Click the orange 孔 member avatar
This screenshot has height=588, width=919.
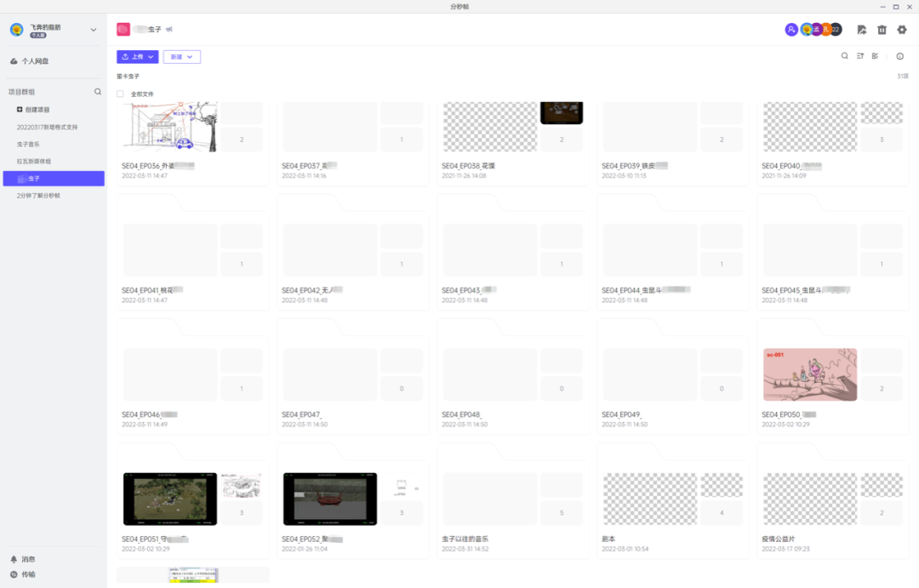click(826, 29)
